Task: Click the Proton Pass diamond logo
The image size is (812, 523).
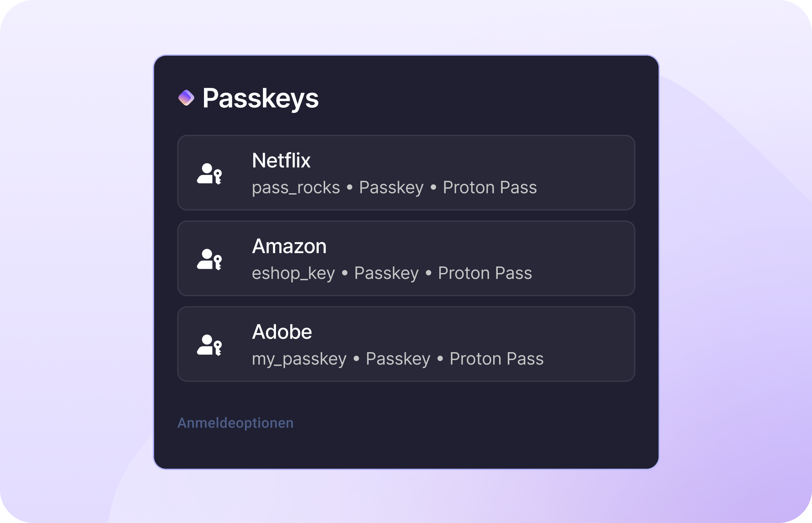Action: pyautogui.click(x=186, y=98)
